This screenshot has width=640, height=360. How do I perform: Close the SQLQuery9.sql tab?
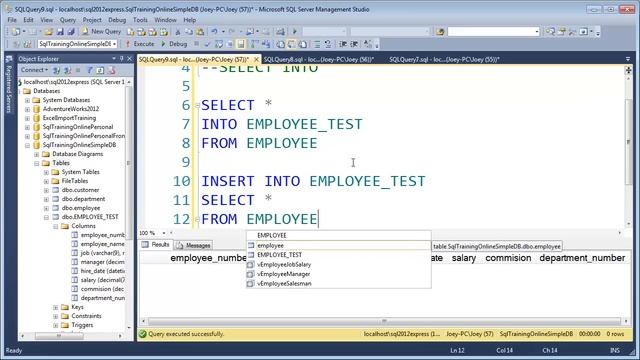click(256, 59)
